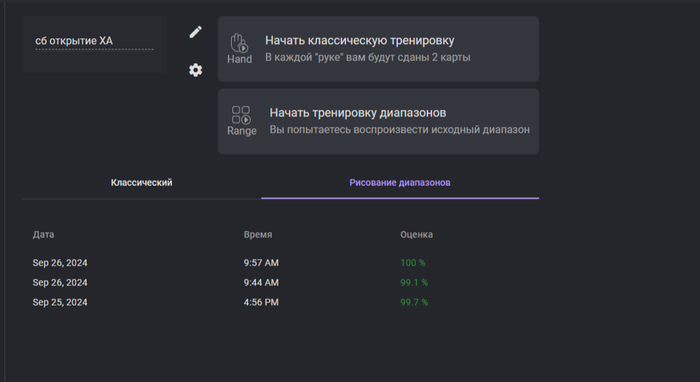Start classic training (Начать классическую тренировку)
The width and height of the screenshot is (700, 382).
pyautogui.click(x=378, y=49)
